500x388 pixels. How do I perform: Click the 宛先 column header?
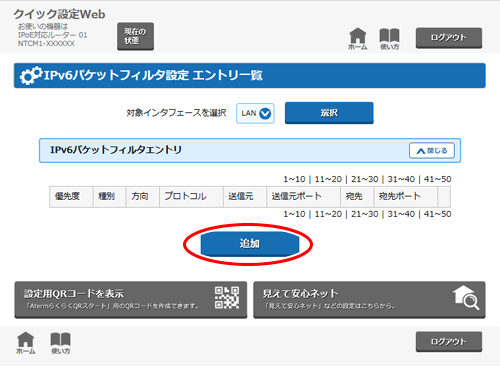[x=357, y=197]
